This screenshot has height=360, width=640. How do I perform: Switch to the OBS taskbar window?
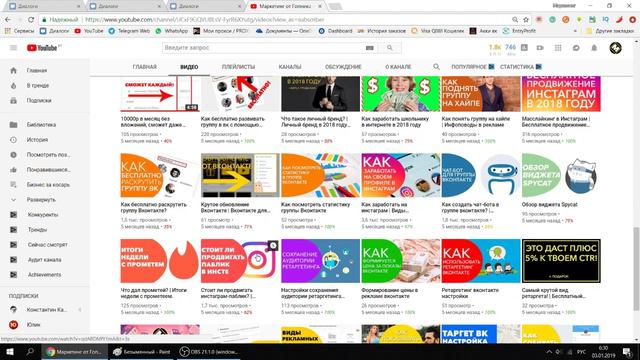(209, 351)
